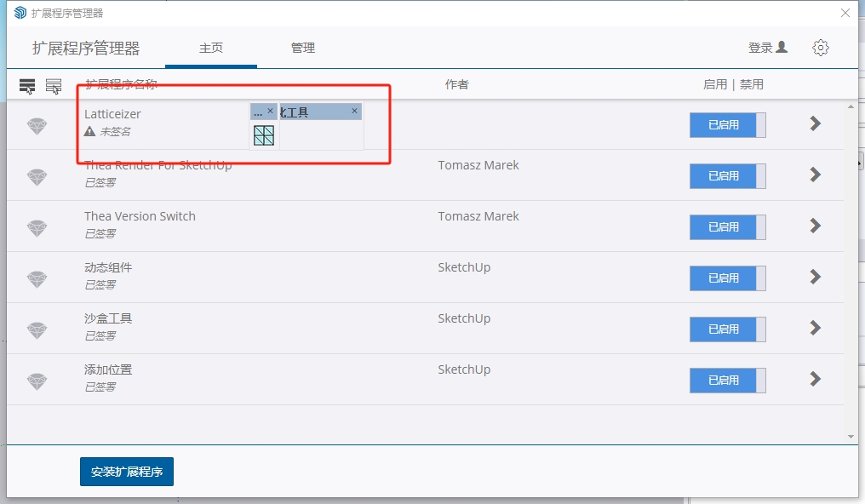Screen dimensions: 865x504
Task: Click the 已签署 status under Thea Version Switch
Action: tap(100, 234)
